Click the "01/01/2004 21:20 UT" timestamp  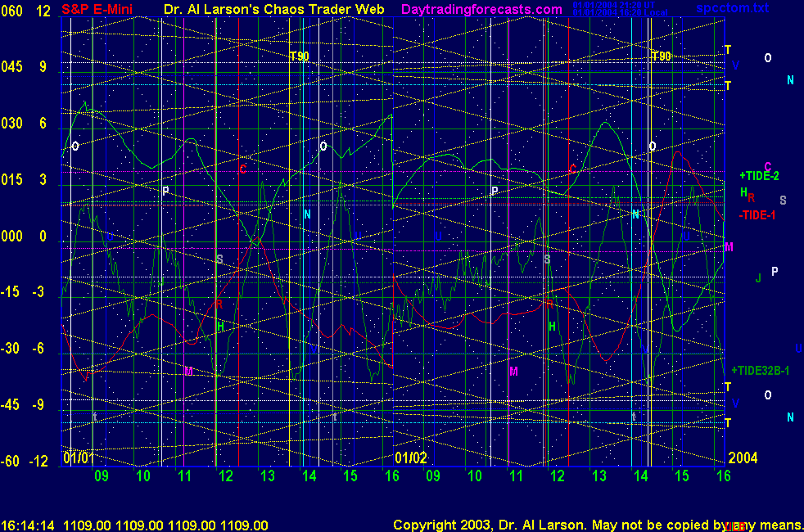click(613, 5)
